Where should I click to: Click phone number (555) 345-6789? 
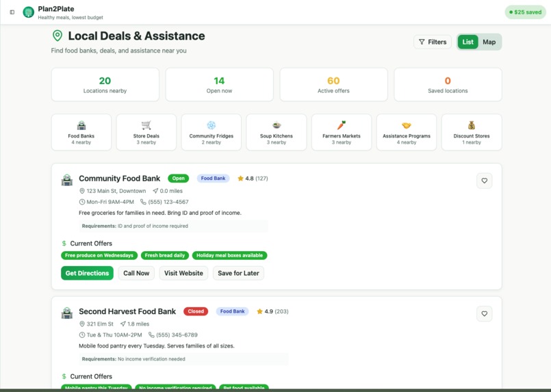177,335
